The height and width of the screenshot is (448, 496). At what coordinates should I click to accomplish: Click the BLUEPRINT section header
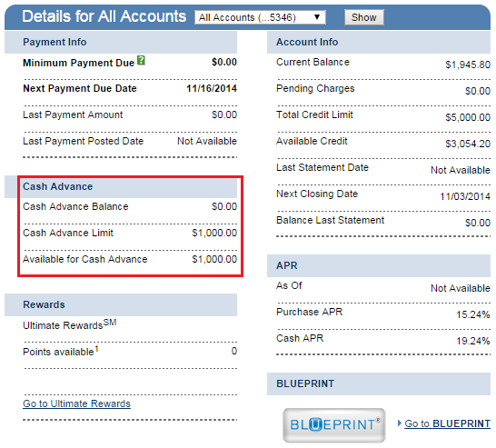point(379,383)
